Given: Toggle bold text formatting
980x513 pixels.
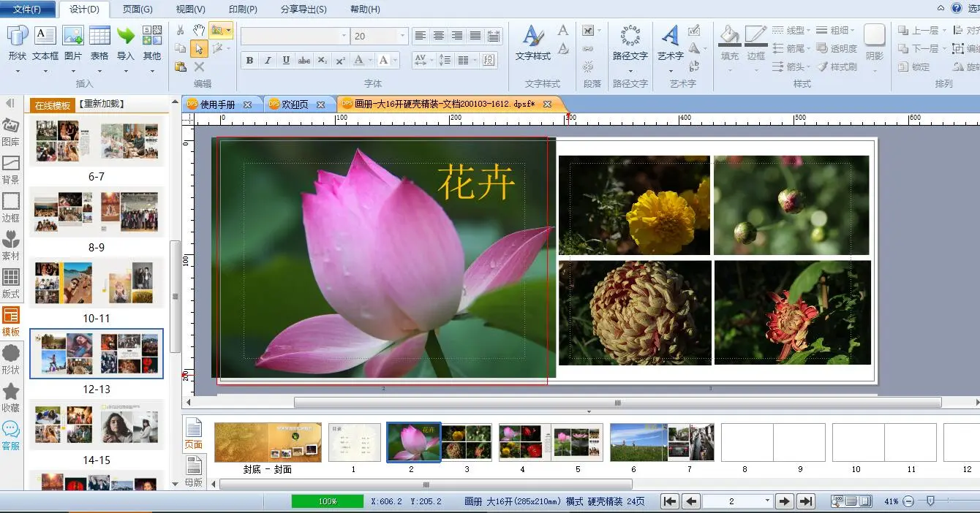Looking at the screenshot, I should point(249,61).
